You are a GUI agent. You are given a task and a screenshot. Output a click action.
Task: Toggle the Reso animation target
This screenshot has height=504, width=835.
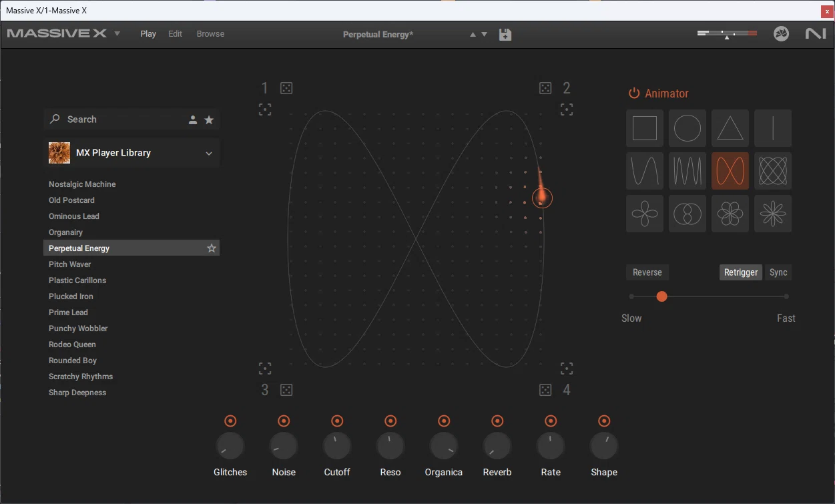pos(390,421)
